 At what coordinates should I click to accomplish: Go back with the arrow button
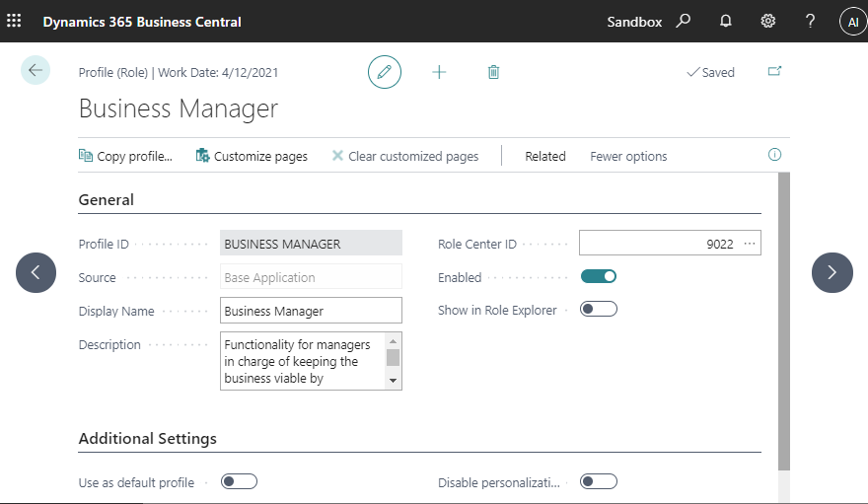36,70
